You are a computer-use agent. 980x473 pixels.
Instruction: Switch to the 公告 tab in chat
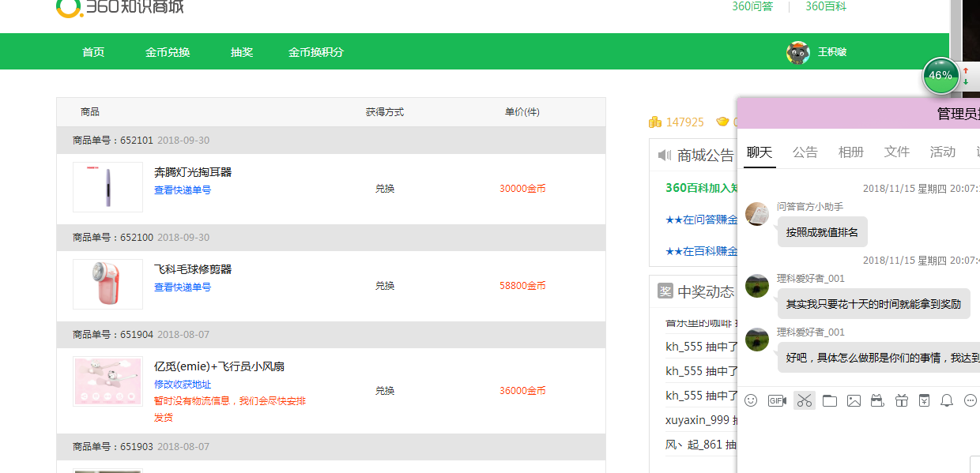805,152
